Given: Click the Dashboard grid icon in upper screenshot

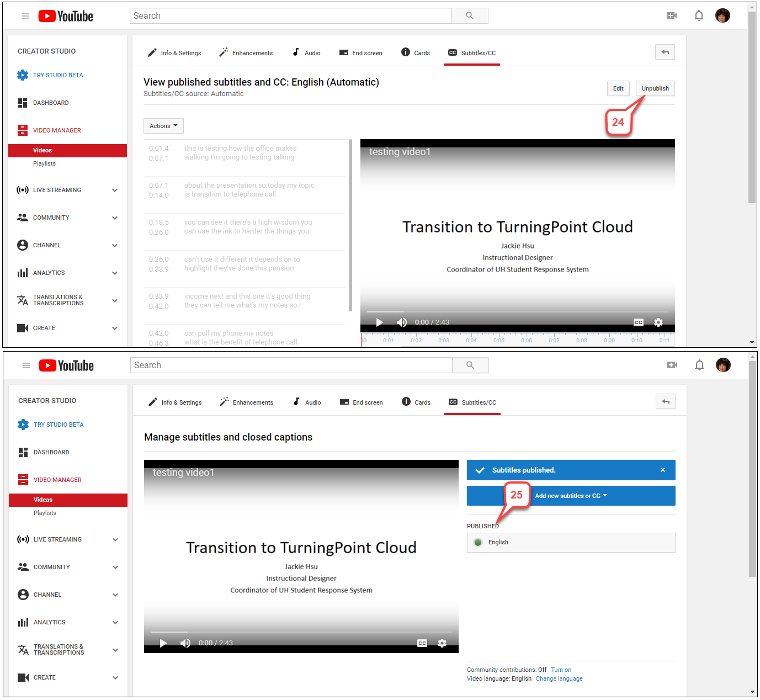Looking at the screenshot, I should point(23,103).
